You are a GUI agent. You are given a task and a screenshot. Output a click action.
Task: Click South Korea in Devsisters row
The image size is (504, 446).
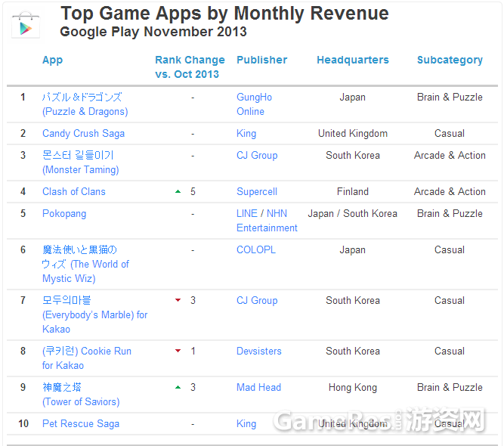click(x=353, y=351)
